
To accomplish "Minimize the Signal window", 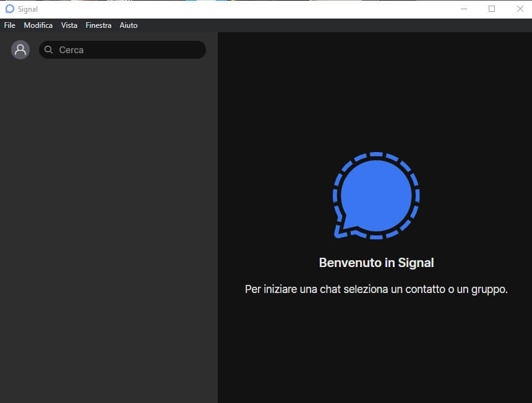I will tap(463, 9).
